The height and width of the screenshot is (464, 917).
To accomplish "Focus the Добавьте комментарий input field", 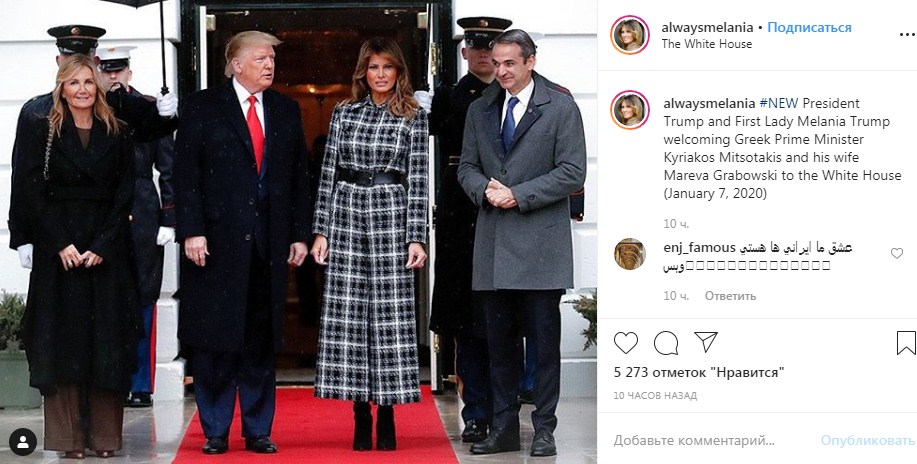I will coord(711,441).
